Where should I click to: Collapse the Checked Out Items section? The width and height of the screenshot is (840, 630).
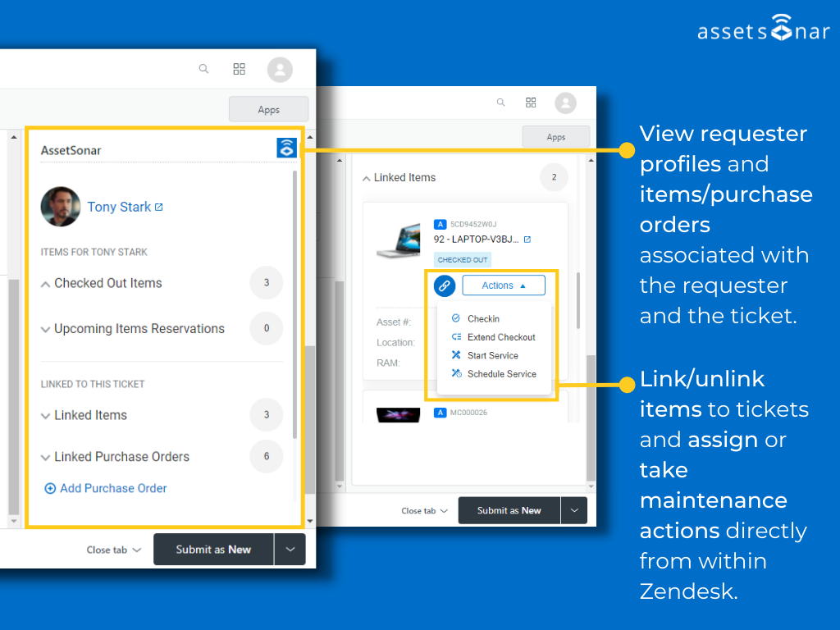tap(47, 283)
